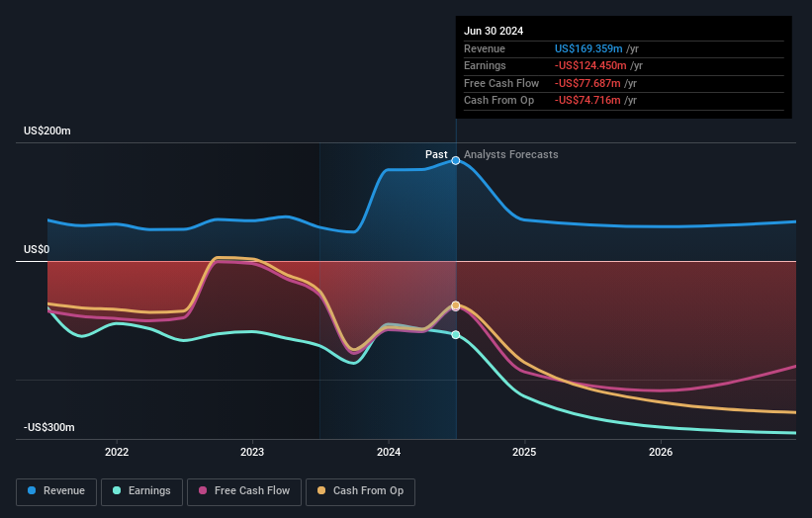The height and width of the screenshot is (518, 812).
Task: Click the Cash From Op label in tooltip
Action: (498, 101)
